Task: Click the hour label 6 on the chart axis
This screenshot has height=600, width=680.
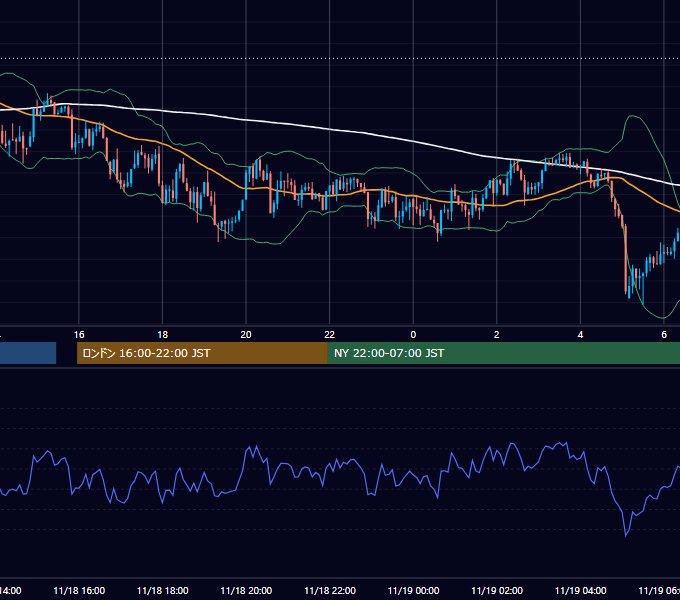Action: pyautogui.click(x=664, y=335)
